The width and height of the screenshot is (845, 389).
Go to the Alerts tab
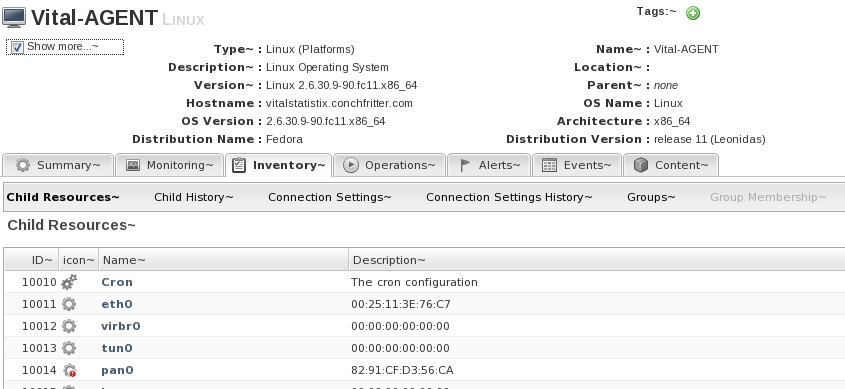(489, 165)
